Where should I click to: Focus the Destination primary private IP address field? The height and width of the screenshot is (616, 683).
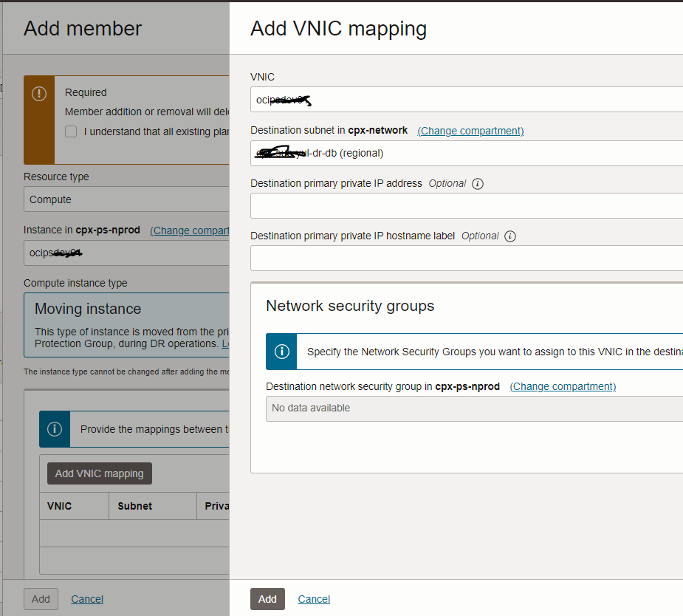(x=465, y=205)
